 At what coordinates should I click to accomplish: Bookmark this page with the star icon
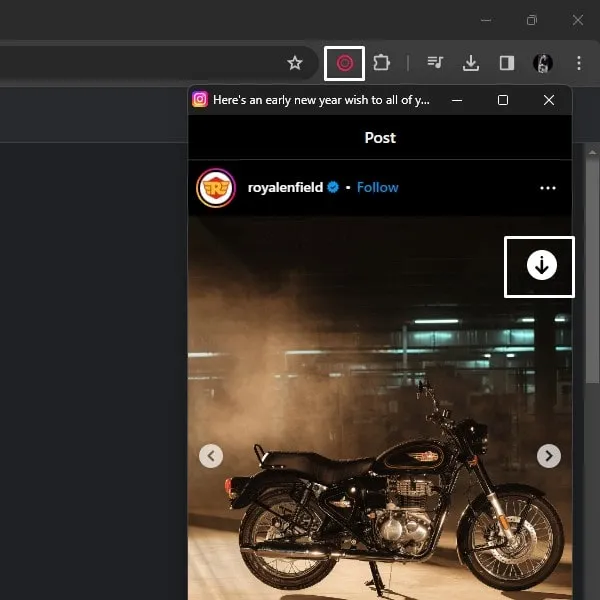click(295, 63)
